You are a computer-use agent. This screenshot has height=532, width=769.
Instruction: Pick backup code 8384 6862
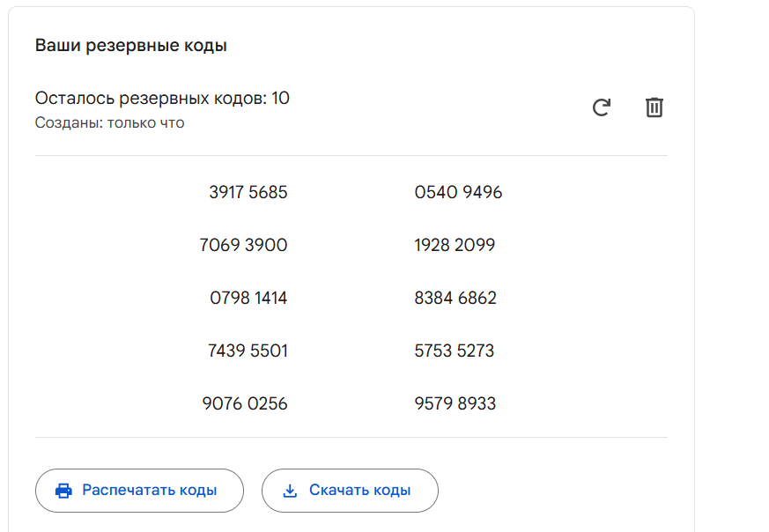tap(455, 298)
